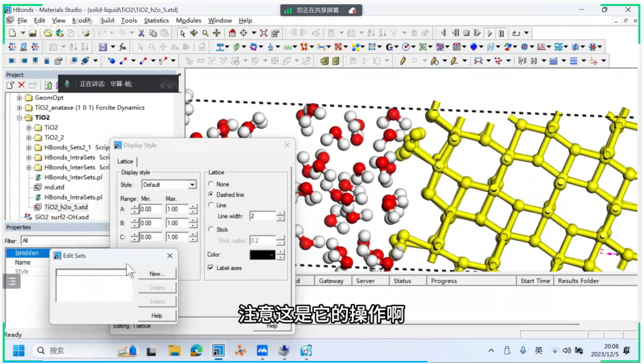This screenshot has height=364, width=644.
Task: Click the animation Stop button
Action: 467,33
